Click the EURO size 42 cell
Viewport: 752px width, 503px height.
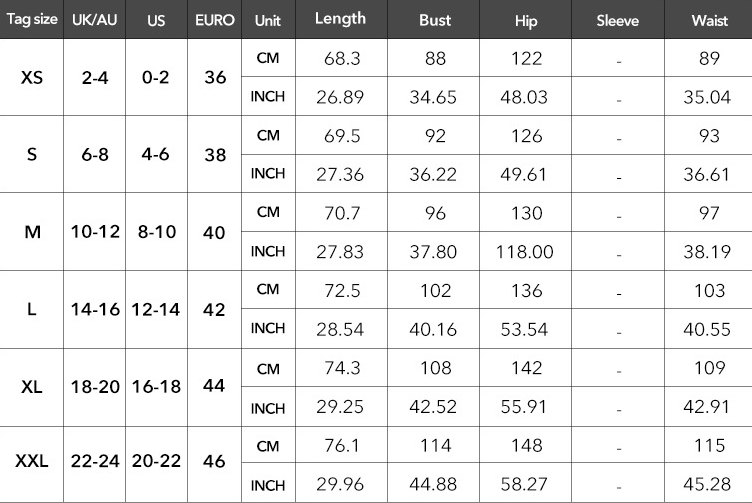coord(215,310)
